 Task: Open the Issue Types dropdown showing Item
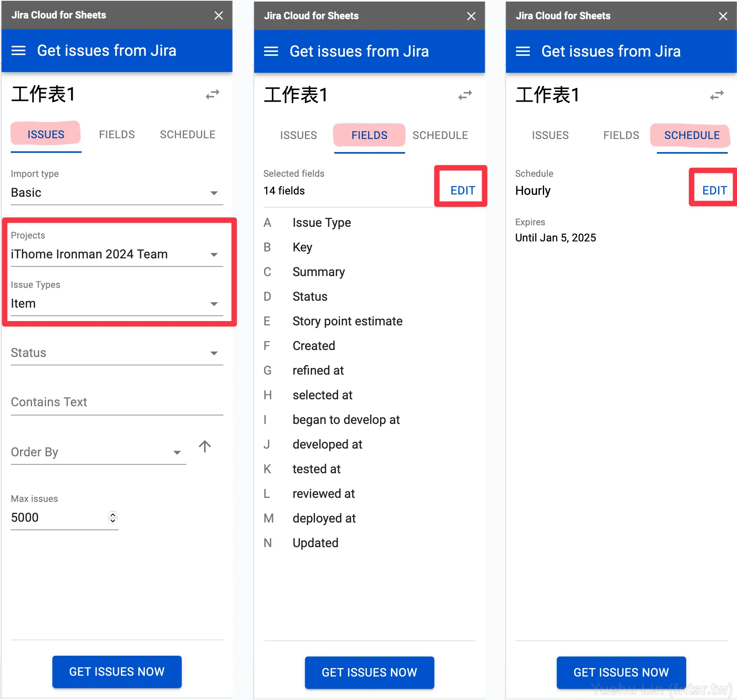[x=117, y=303]
